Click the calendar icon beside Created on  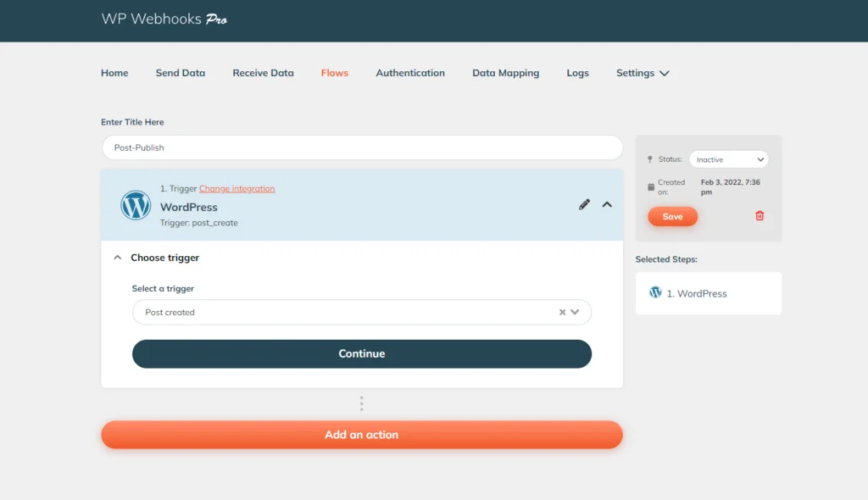(x=651, y=187)
